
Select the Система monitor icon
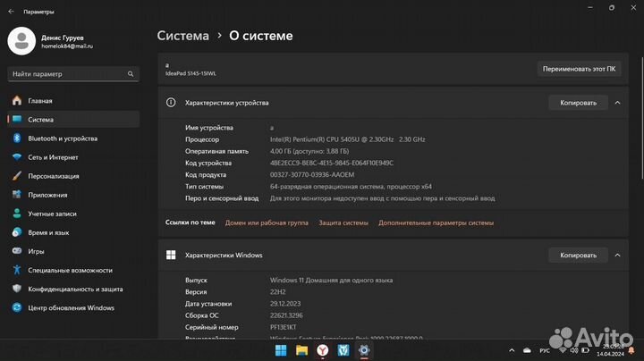pyautogui.click(x=17, y=120)
